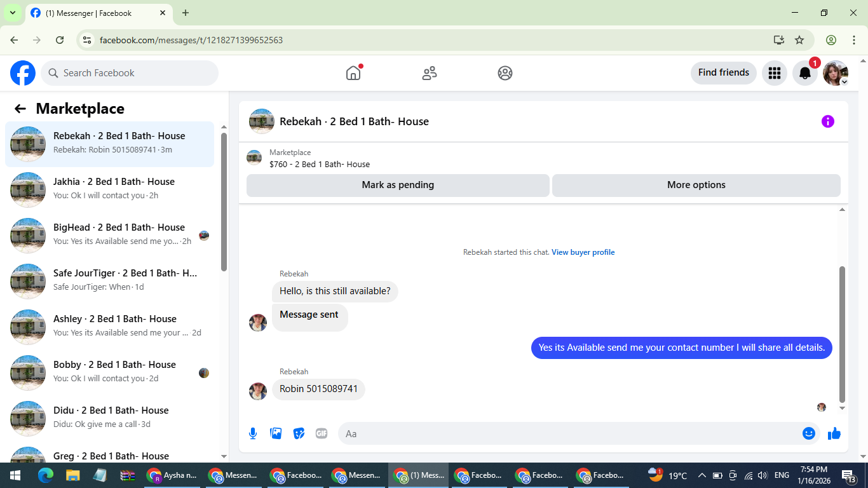Show hidden system tray icons chevron
The width and height of the screenshot is (868, 488).
(x=702, y=475)
